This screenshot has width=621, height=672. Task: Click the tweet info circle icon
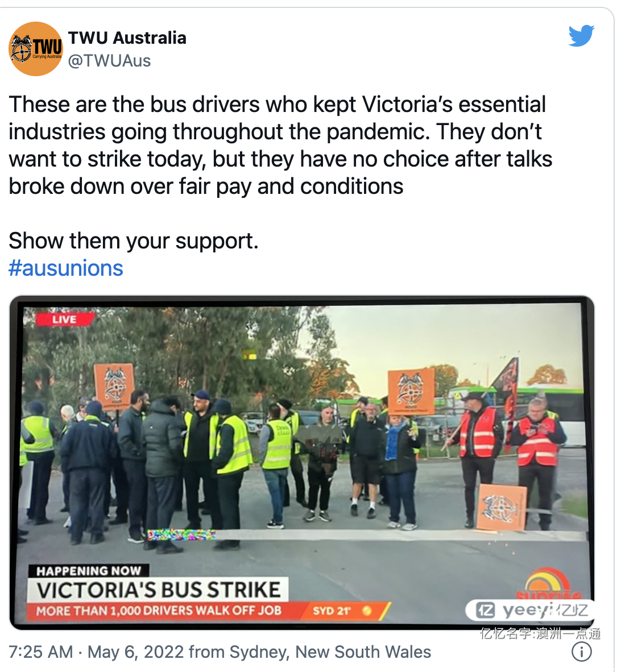click(582, 652)
